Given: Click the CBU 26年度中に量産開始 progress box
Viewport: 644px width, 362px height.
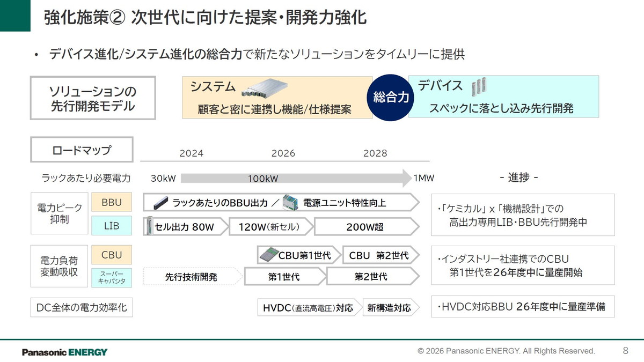Looking at the screenshot, I should tap(523, 265).
